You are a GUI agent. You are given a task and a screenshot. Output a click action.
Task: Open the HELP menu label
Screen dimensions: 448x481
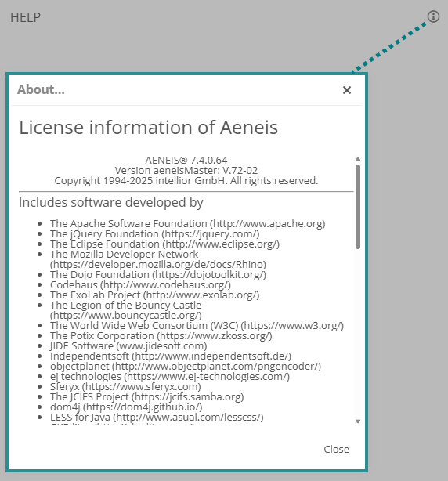(25, 17)
